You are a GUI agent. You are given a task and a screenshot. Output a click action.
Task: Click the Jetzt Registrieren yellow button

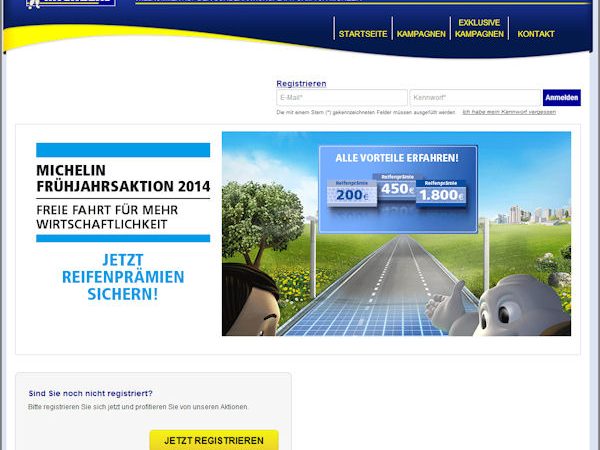(x=214, y=440)
